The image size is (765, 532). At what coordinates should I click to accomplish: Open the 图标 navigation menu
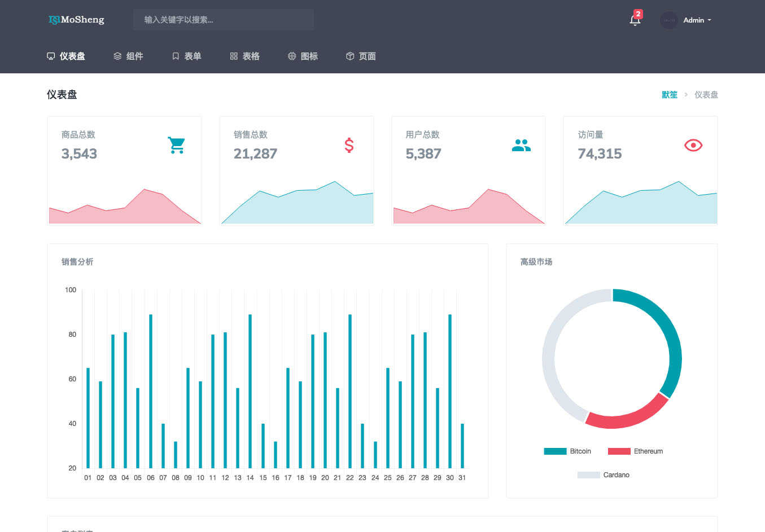pyautogui.click(x=303, y=56)
